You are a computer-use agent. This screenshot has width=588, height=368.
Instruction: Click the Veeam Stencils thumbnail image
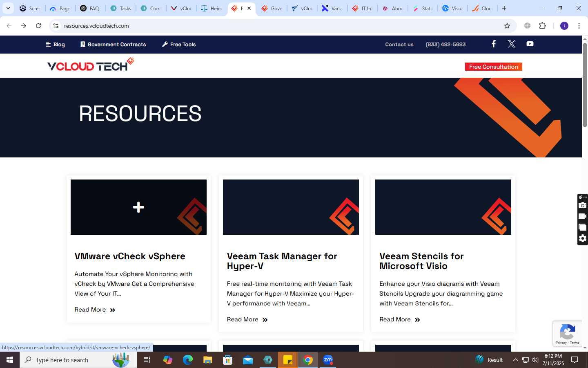(x=443, y=207)
